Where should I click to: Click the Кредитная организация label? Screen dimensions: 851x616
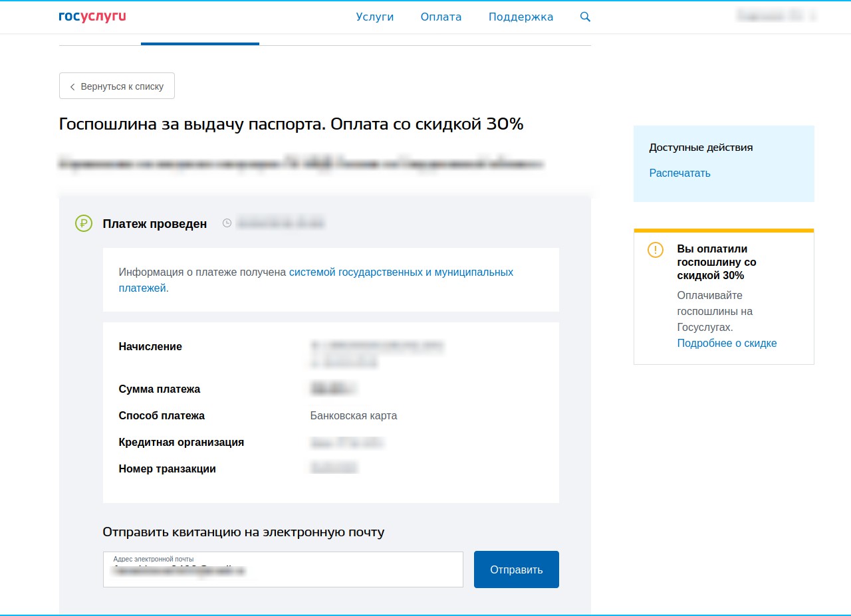click(x=182, y=443)
